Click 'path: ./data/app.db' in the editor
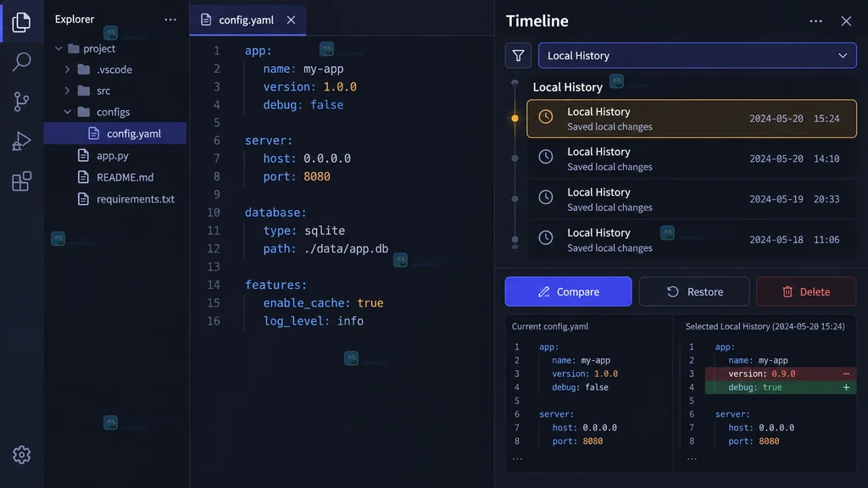Image resolution: width=868 pixels, height=488 pixels. [325, 248]
